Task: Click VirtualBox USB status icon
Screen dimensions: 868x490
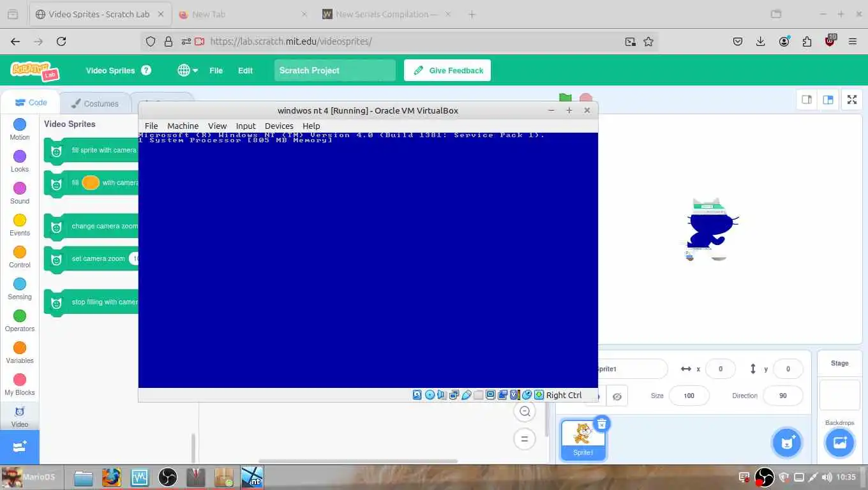Action: pyautogui.click(x=466, y=395)
